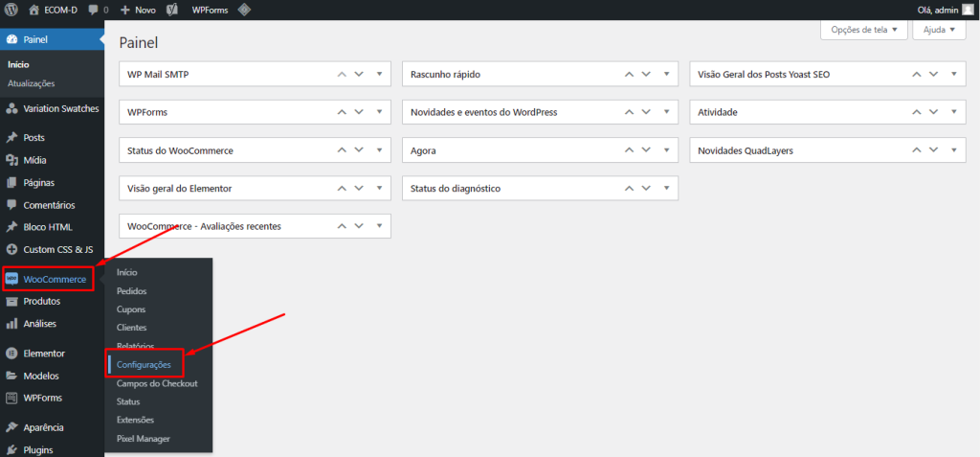Move WP Mail SMTP widget down
This screenshot has width=980, height=457.
click(359, 74)
